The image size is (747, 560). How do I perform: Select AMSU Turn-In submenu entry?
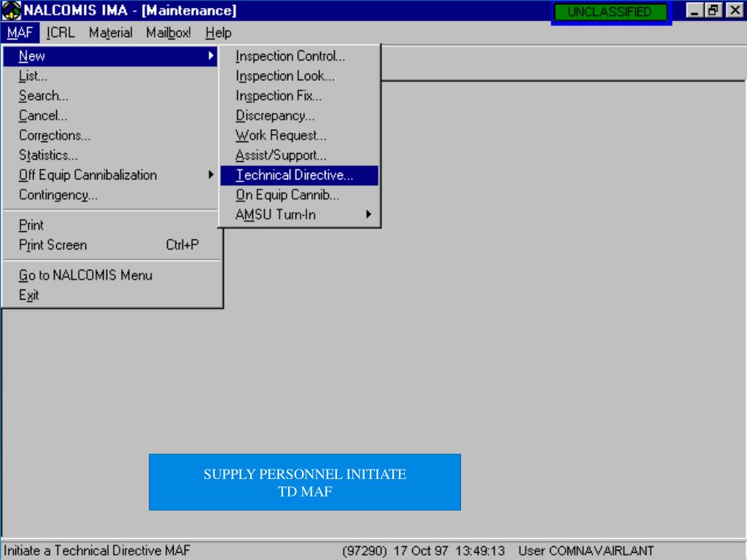point(299,215)
